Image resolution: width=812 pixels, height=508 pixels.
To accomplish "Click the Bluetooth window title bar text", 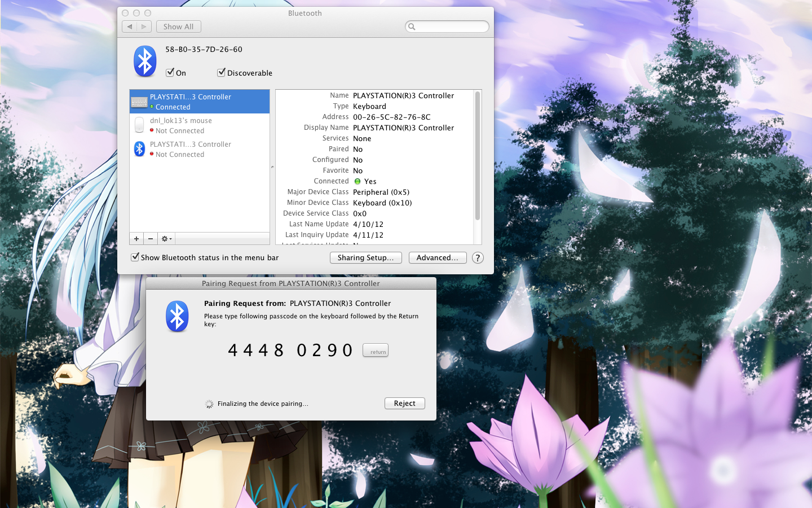I will coord(305,13).
